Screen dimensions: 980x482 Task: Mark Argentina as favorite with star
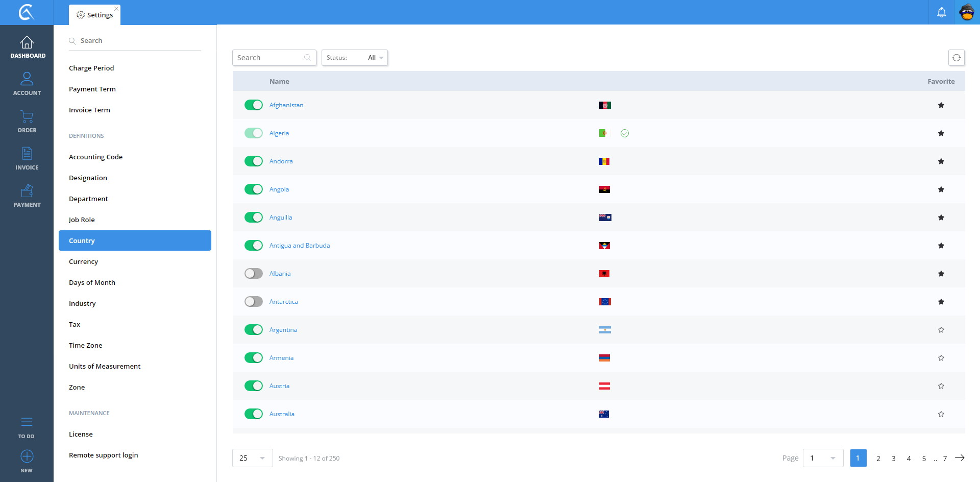pos(941,330)
